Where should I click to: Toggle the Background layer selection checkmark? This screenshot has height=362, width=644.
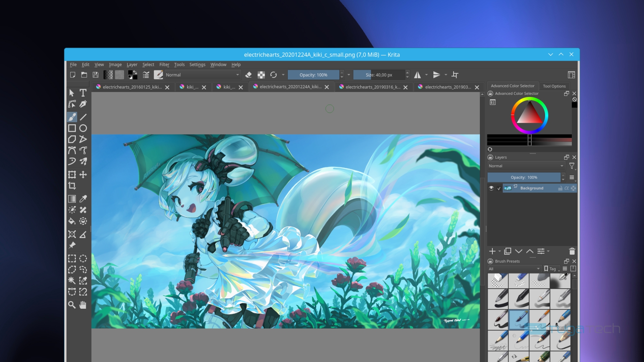[x=499, y=188]
